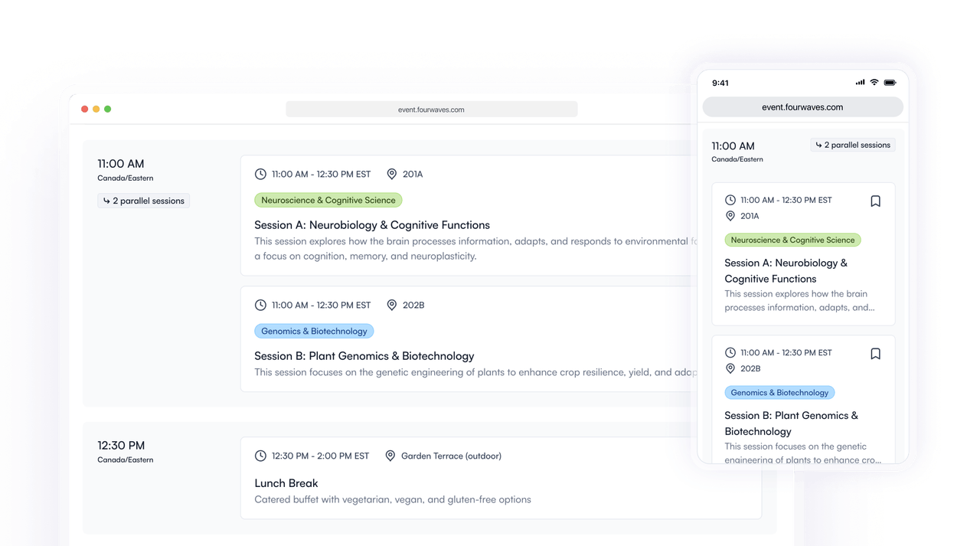This screenshot has height=546, width=980.
Task: Select the desktop Neuroscience & Cognitive Science tag
Action: point(328,200)
